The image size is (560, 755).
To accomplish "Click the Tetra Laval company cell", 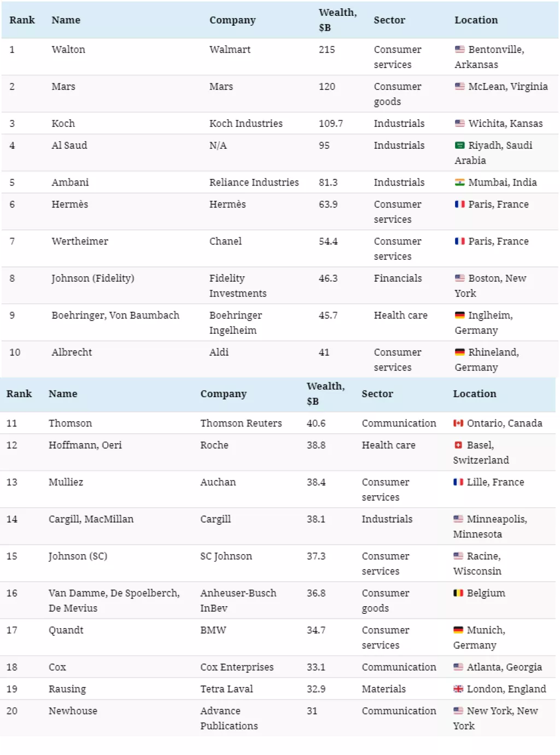I will pyautogui.click(x=226, y=689).
